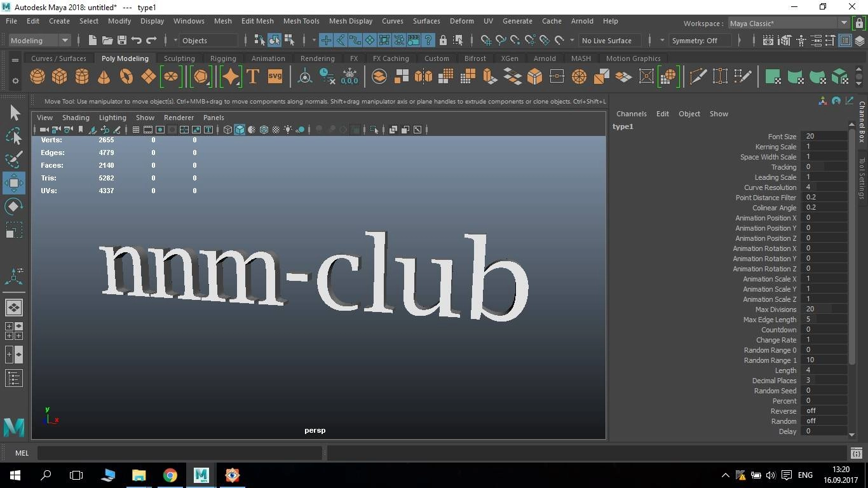
Task: Open the Mesh menu
Action: click(x=223, y=21)
